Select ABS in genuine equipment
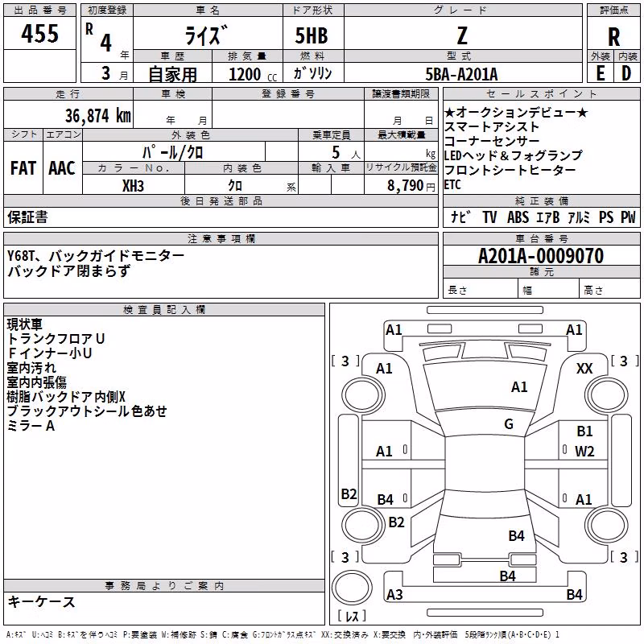Viewport: 644px width, 644px height. tap(518, 217)
